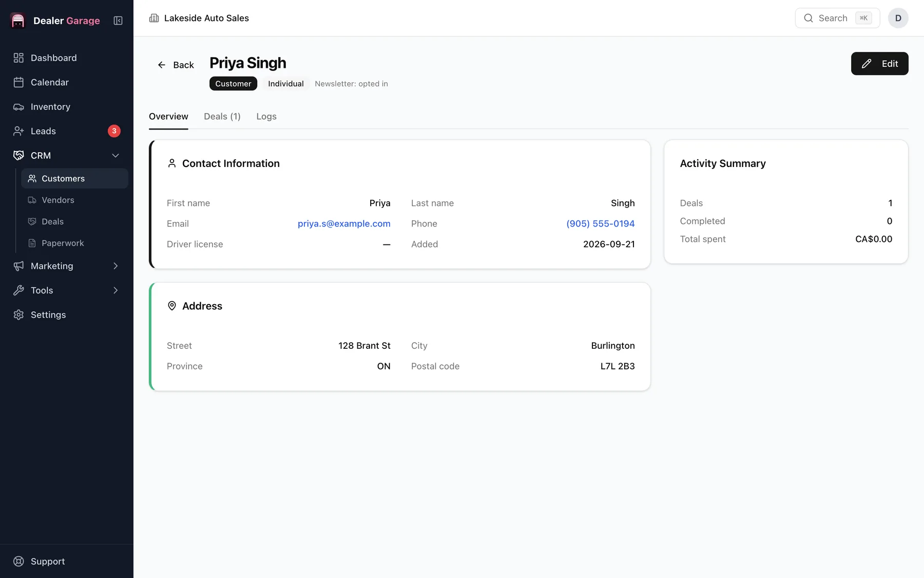Switch to the Logs tab

click(266, 117)
